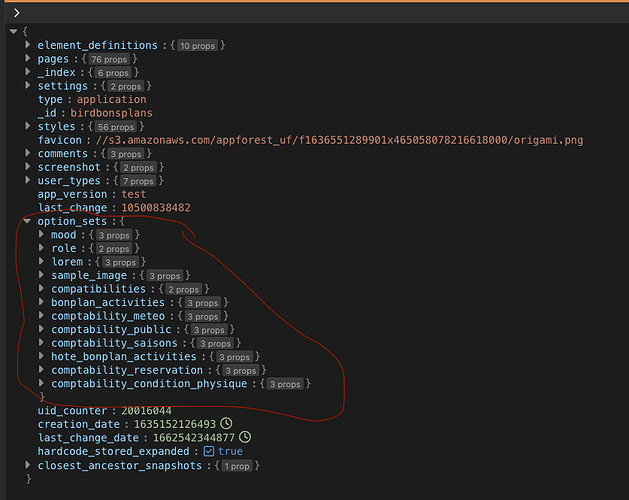Select the last_change value 10500838482
The image size is (629, 500).
[x=156, y=208]
